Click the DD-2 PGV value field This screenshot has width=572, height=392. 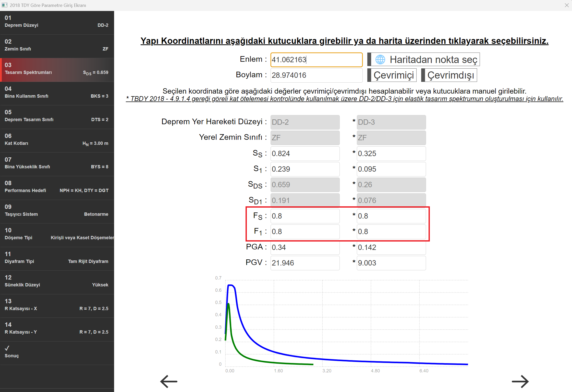tap(305, 263)
